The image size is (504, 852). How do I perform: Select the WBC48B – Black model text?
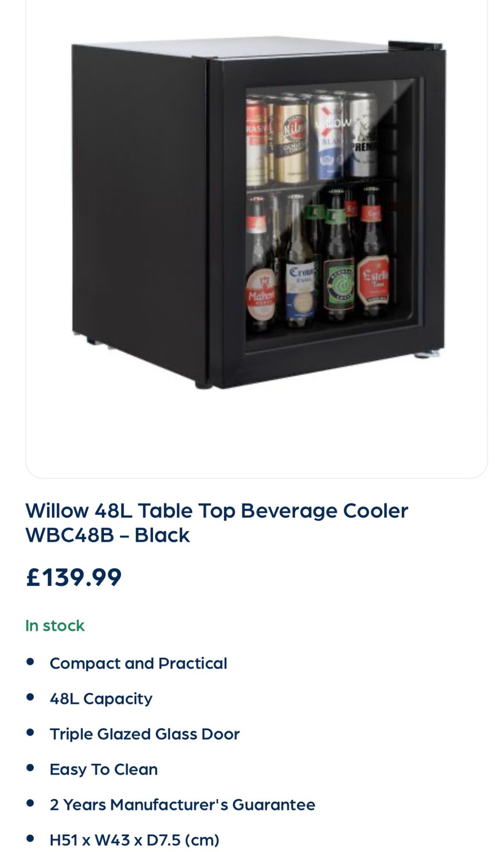tap(107, 535)
